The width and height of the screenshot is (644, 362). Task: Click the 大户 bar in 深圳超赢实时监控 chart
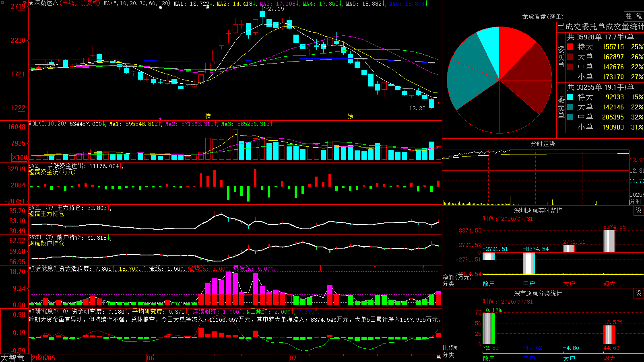pyautogui.click(x=569, y=249)
